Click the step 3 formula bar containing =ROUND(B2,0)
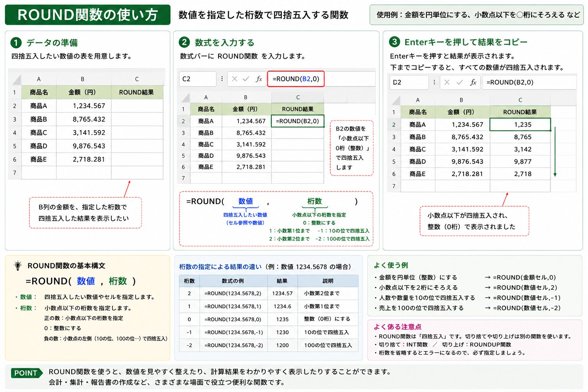Viewport: 588px width, 392px height. click(x=529, y=82)
